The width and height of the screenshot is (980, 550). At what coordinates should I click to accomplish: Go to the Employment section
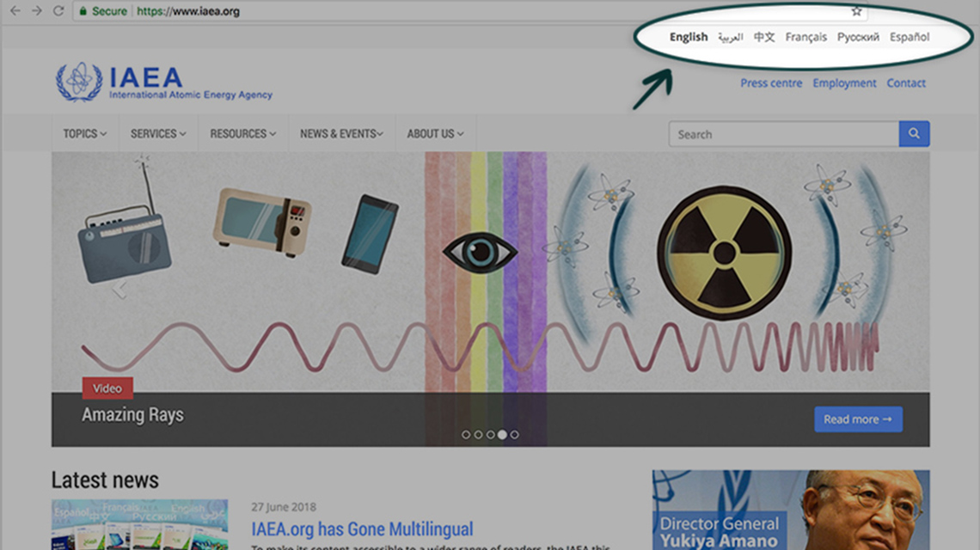tap(844, 83)
